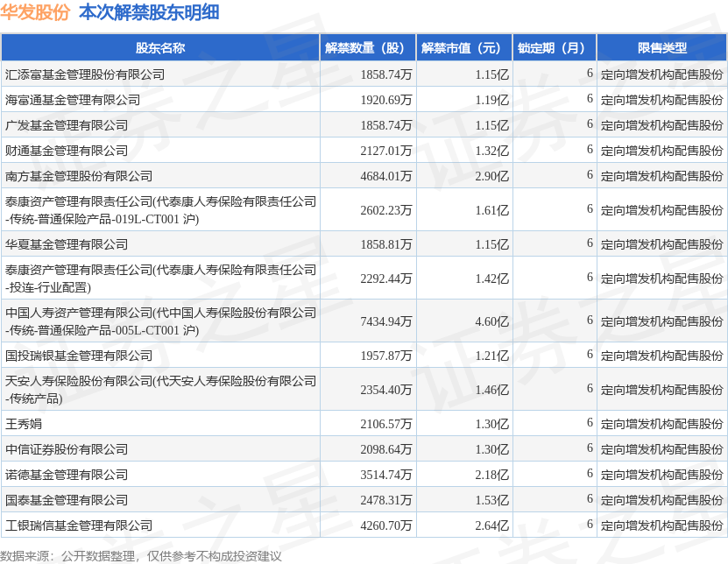Select shareholder 国投瑞银基金管理有限公司
Screen dimensions: 728x564
79,356
